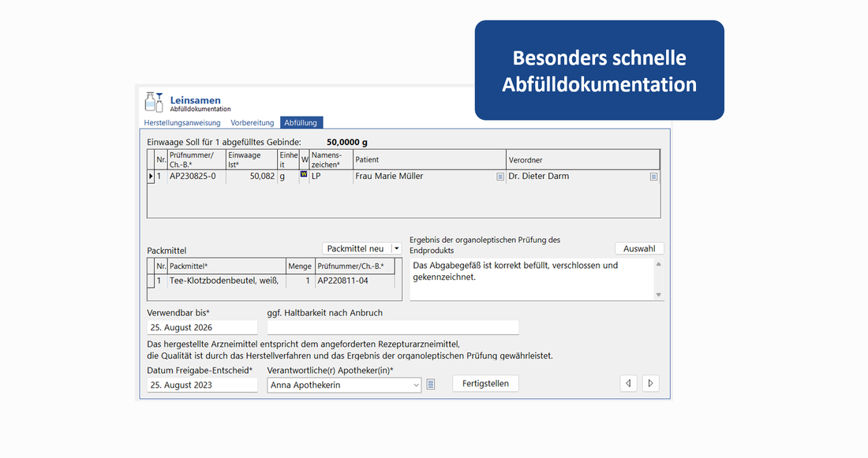Select the Namenszeichen cell LP
The image size is (868, 458).
331,177
